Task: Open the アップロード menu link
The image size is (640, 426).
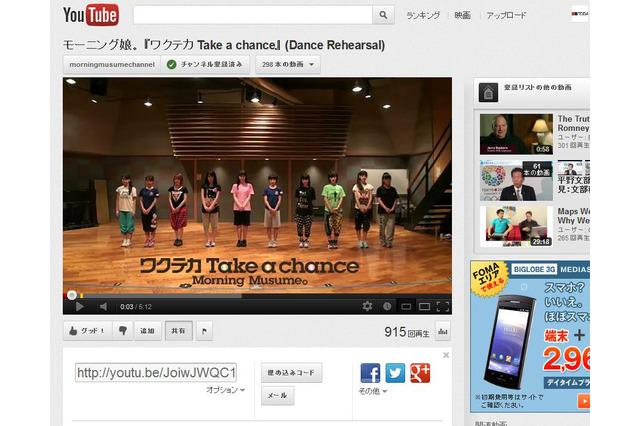Action: pyautogui.click(x=506, y=16)
